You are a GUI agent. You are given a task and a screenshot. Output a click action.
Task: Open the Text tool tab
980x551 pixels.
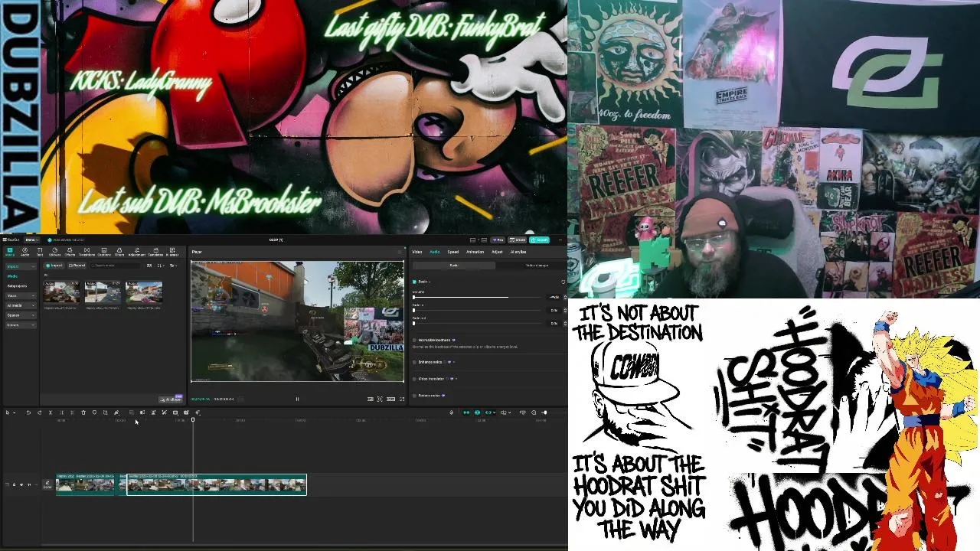point(40,253)
